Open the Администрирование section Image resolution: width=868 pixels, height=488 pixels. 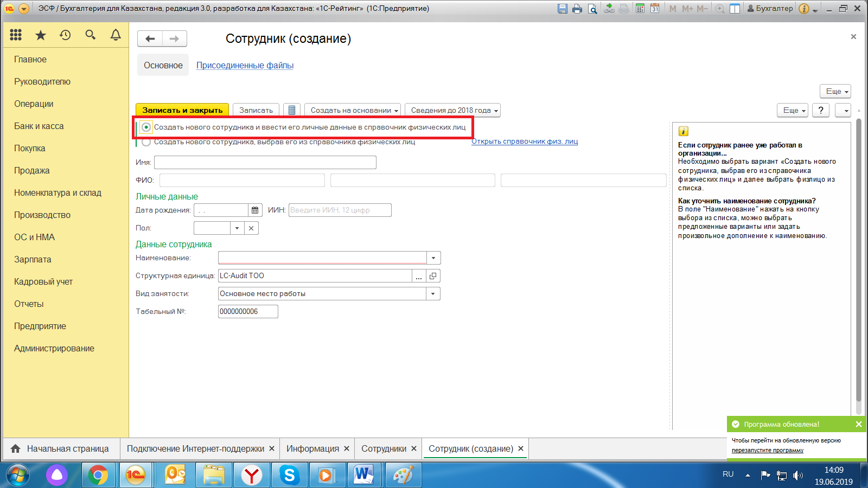pos(54,349)
